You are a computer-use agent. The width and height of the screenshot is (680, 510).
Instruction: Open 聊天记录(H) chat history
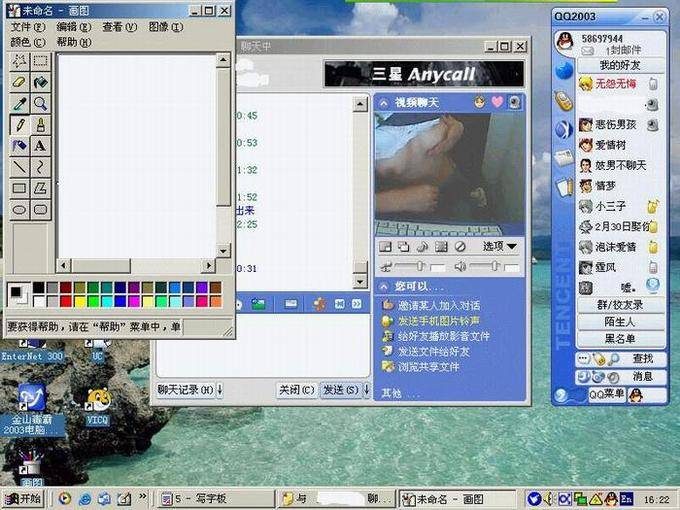186,390
